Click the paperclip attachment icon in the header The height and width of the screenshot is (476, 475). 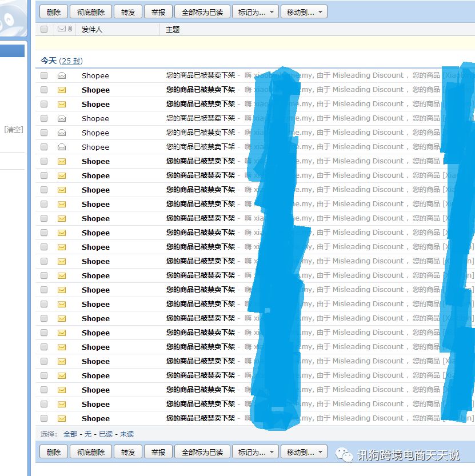(70, 29)
